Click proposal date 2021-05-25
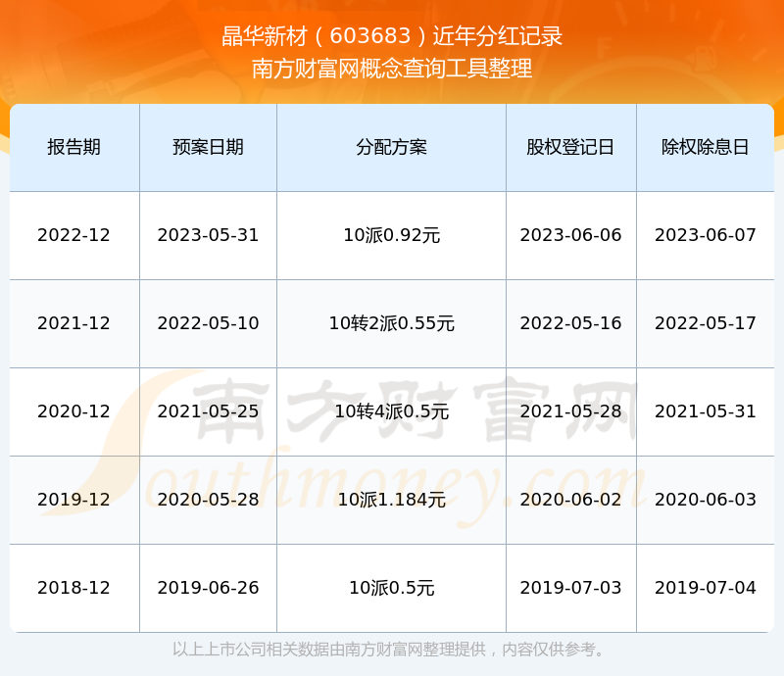784x676 pixels. coord(208,411)
